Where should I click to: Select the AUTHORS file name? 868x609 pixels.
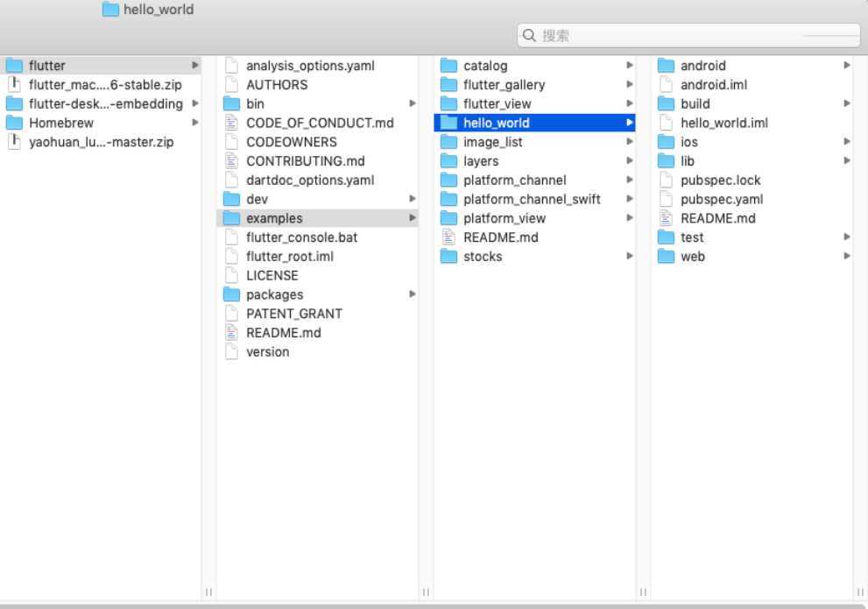[x=277, y=84]
